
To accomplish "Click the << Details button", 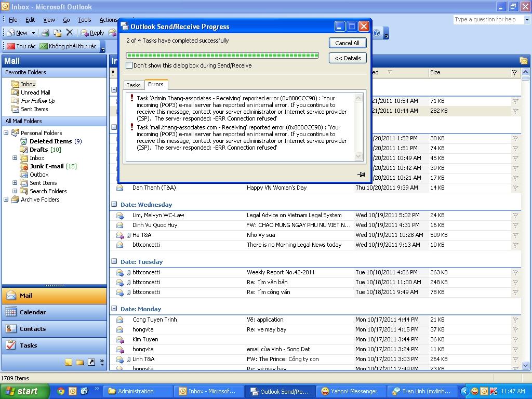I will 348,58.
